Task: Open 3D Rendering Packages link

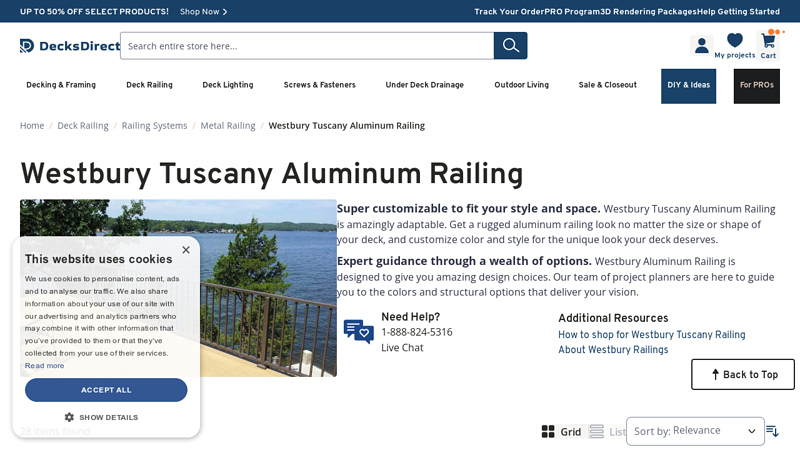Action: (x=648, y=11)
